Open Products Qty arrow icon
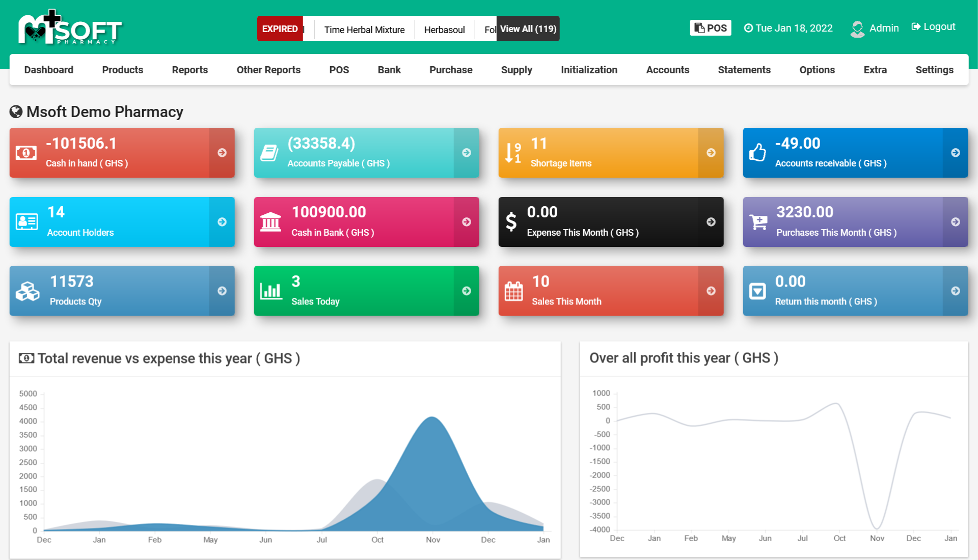The image size is (978, 560). point(222,291)
